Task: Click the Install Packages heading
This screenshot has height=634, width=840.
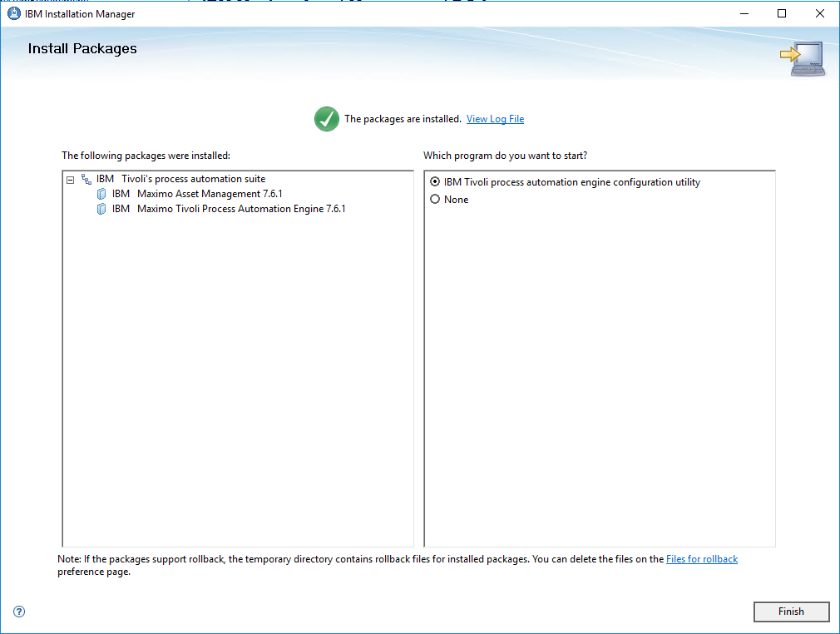Action: 82,49
